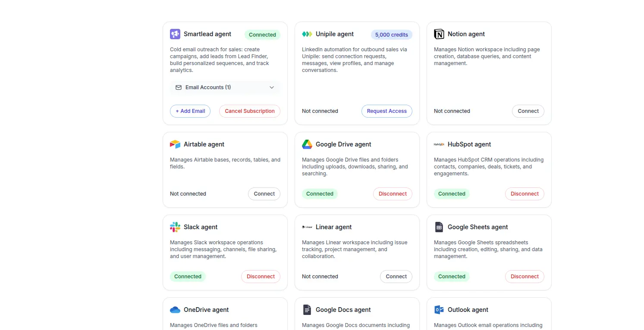The image size is (644, 330).
Task: Disconnect the Slack agent
Action: pos(261,277)
